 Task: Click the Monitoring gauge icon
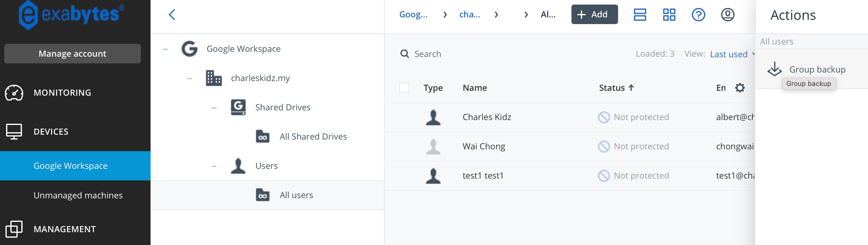(14, 93)
